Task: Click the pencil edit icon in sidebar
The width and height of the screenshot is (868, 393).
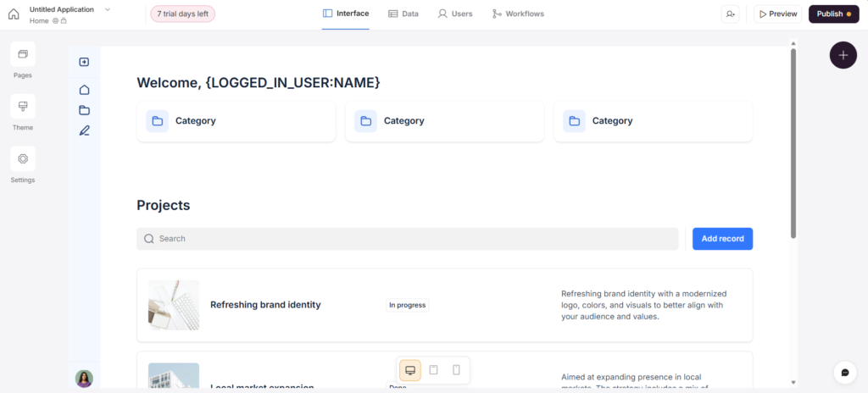Action: coord(84,130)
